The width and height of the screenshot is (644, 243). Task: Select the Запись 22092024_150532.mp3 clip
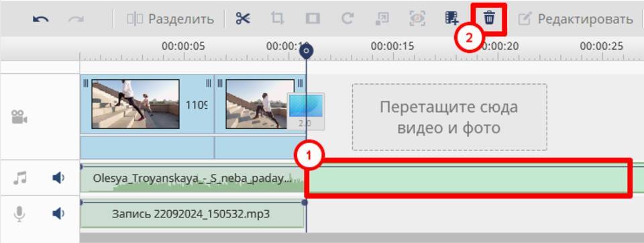coord(193,214)
